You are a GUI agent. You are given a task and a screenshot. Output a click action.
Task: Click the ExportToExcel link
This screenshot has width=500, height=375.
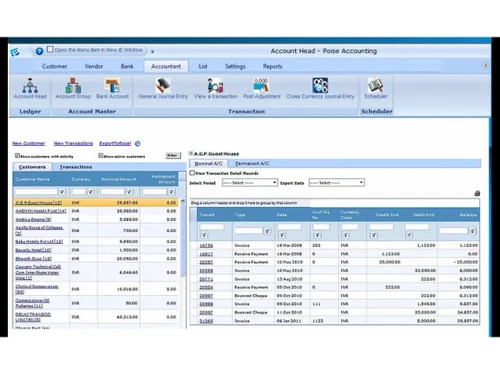pos(115,143)
